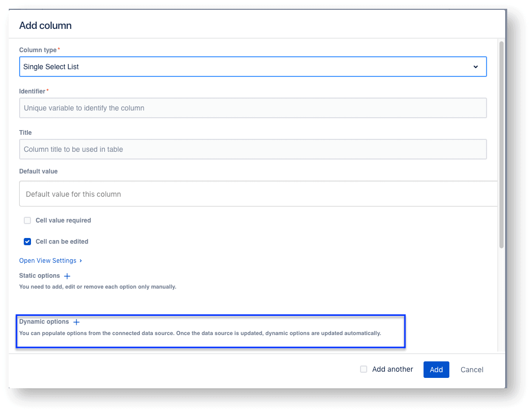
Task: Click the Title input field
Action: (253, 149)
